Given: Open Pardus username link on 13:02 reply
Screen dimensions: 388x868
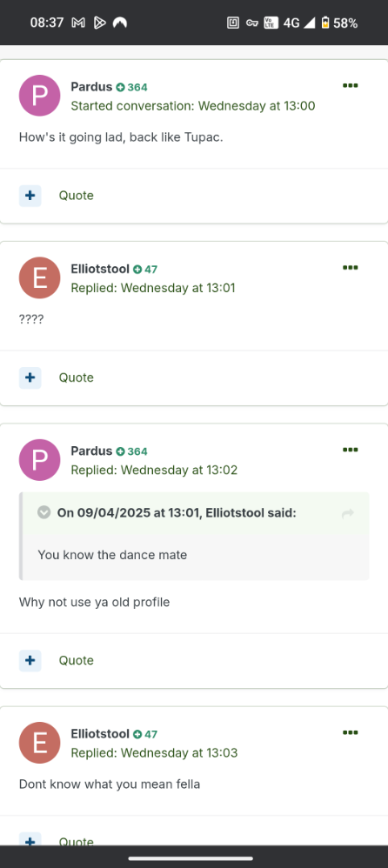Looking at the screenshot, I should click(x=91, y=451).
